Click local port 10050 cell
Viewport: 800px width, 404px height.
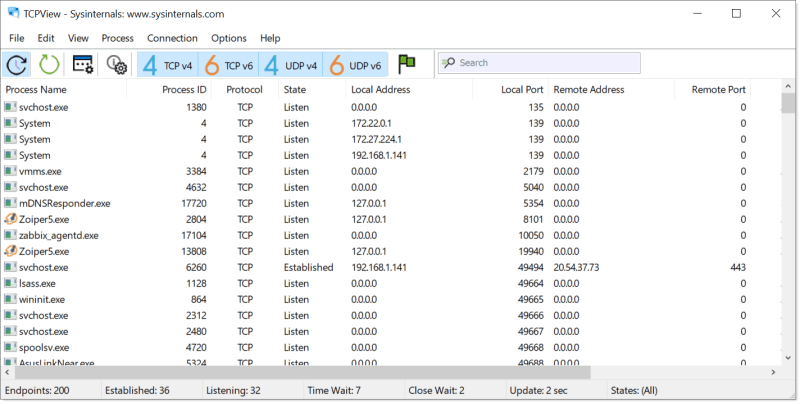point(531,235)
